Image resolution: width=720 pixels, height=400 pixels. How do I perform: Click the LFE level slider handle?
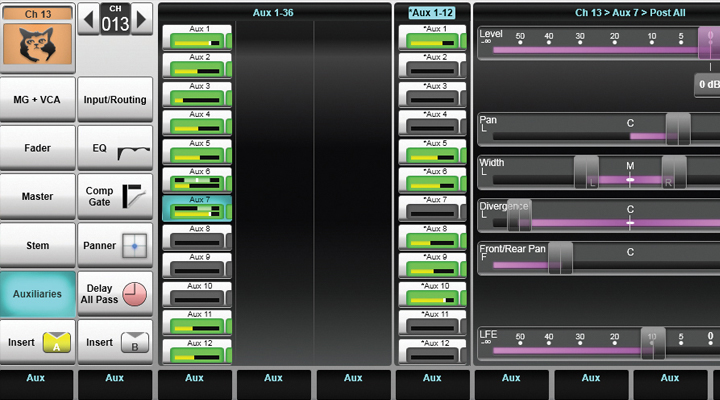point(650,342)
